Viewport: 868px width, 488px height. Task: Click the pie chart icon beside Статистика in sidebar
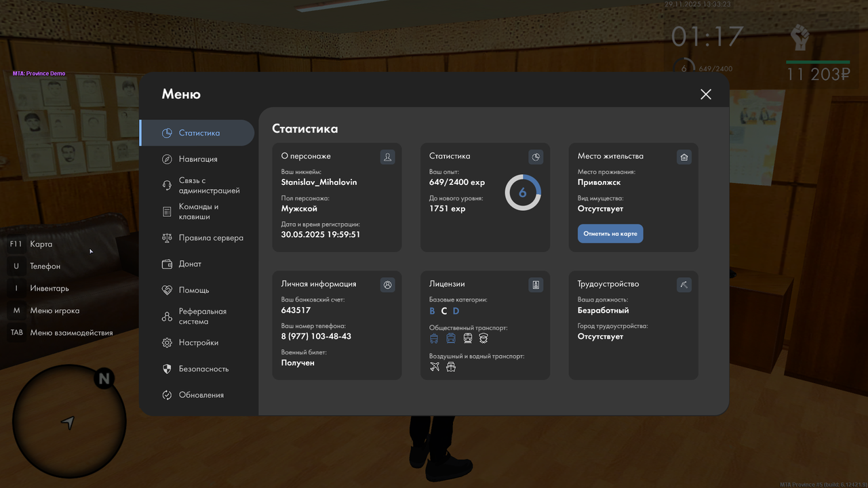pyautogui.click(x=167, y=133)
